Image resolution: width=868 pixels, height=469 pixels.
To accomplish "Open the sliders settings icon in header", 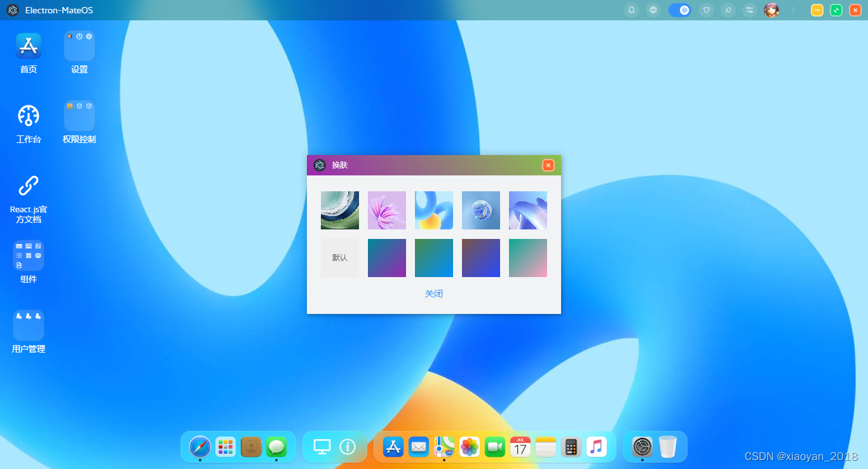I will tap(750, 10).
